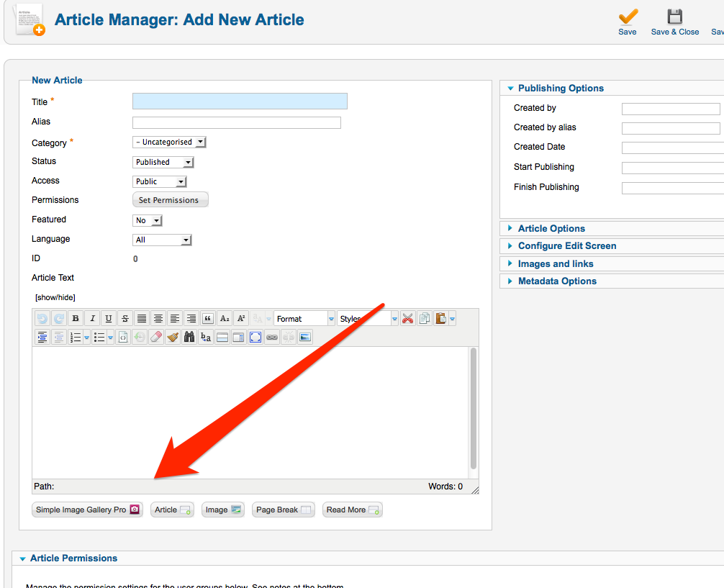Align article text to the right
The image size is (724, 588).
click(191, 319)
